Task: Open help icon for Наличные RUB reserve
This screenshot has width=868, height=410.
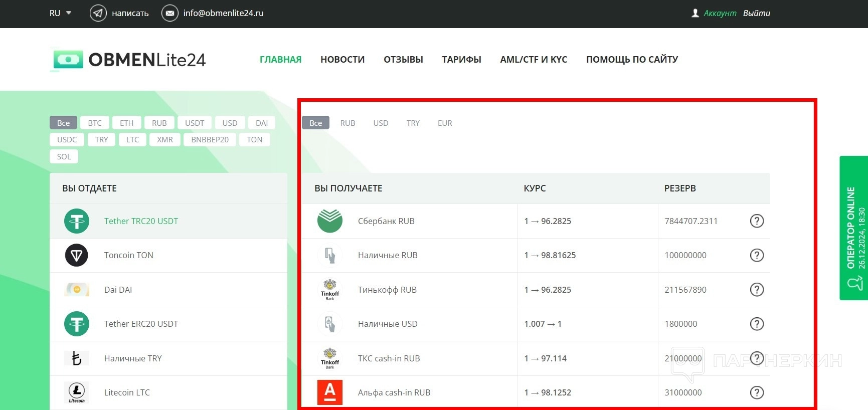Action: (757, 255)
